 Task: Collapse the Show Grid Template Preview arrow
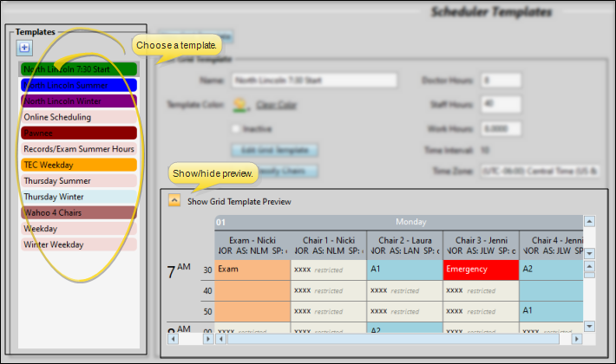pos(174,201)
